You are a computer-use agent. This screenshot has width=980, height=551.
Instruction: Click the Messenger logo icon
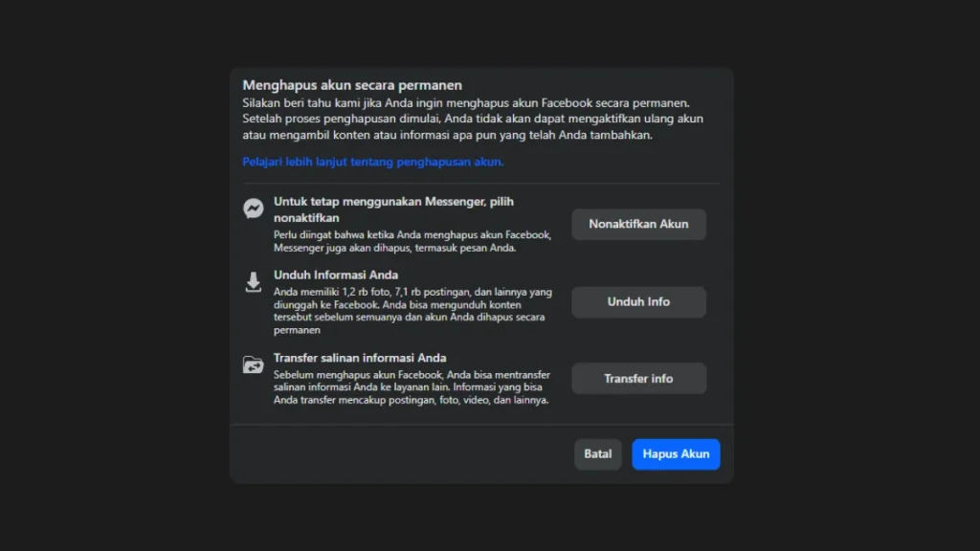[254, 209]
